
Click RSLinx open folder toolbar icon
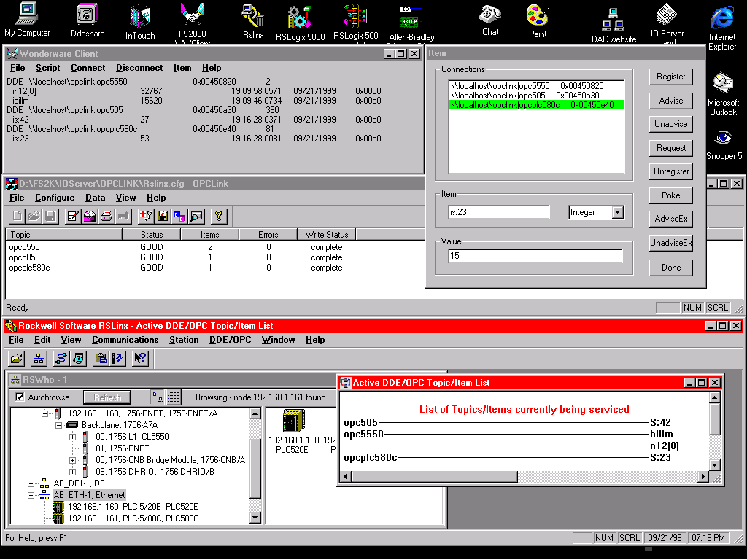pyautogui.click(x=17, y=358)
